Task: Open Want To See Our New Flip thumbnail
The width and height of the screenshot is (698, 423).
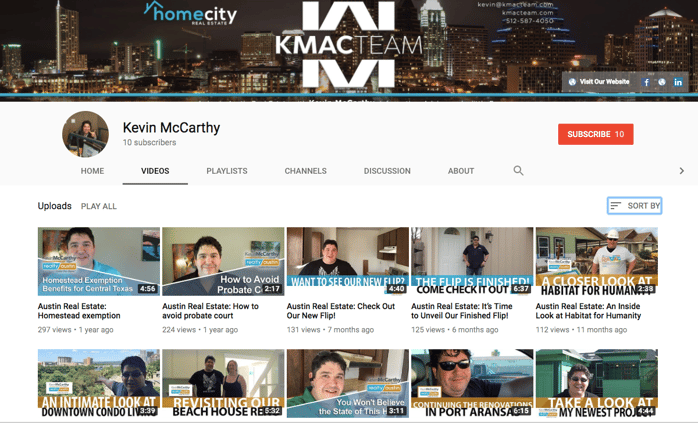Action: (348, 261)
